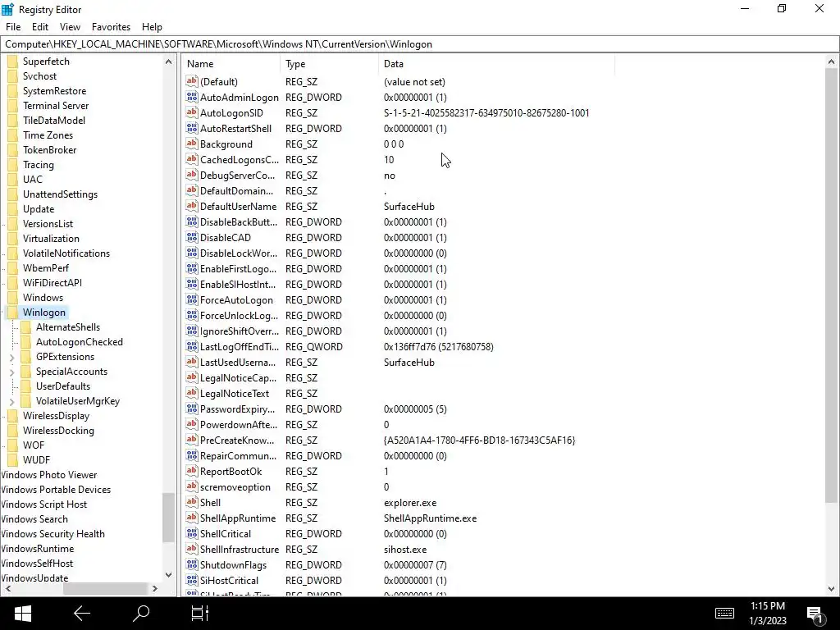Click the Shell string value icon
This screenshot has height=630, width=840.
pyautogui.click(x=192, y=502)
